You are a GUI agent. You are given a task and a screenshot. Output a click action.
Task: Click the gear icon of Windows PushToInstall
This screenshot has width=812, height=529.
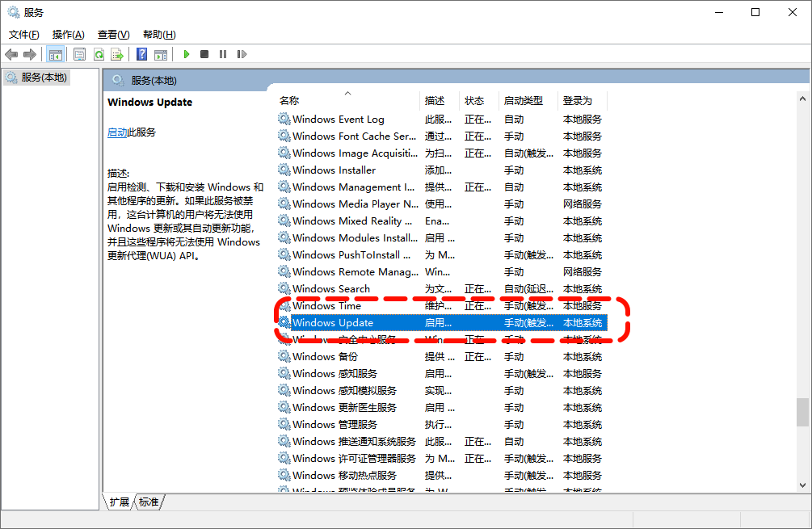(284, 254)
